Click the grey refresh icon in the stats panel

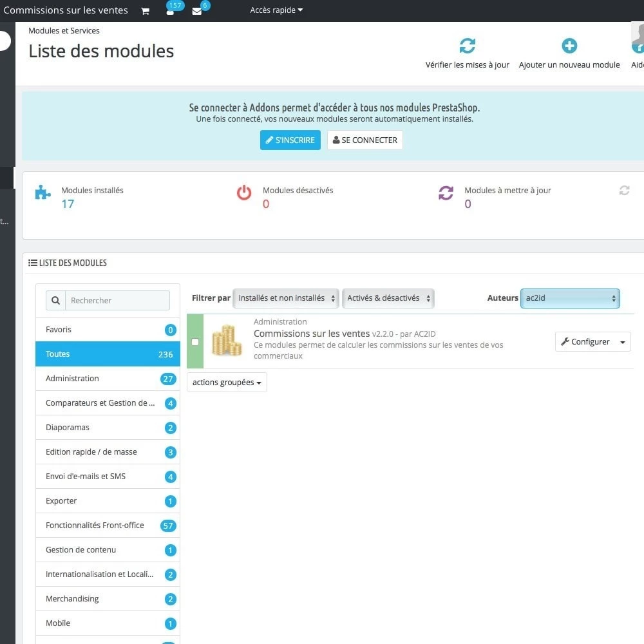point(624,190)
